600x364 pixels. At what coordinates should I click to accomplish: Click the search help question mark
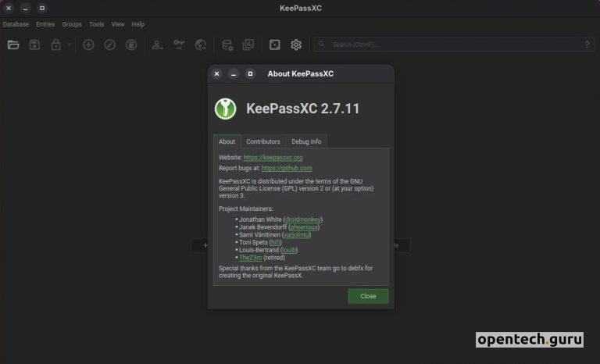587,45
